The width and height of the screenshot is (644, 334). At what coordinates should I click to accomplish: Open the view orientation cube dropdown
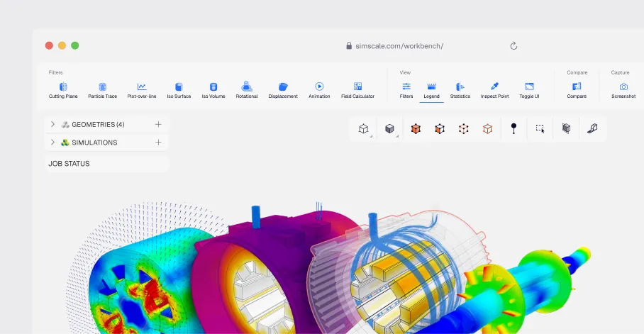[364, 129]
